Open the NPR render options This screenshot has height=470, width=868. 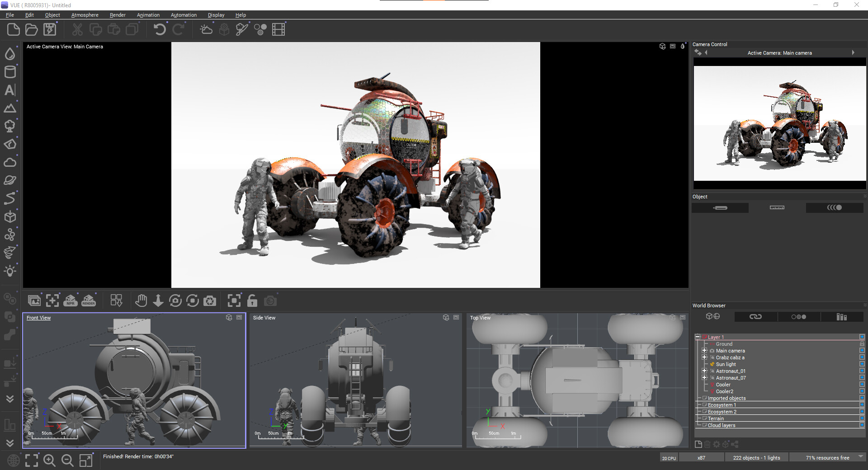(x=71, y=301)
